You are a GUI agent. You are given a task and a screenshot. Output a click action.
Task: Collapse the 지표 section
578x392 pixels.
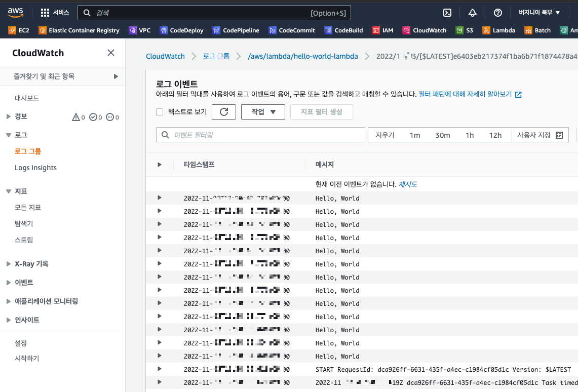(x=9, y=191)
